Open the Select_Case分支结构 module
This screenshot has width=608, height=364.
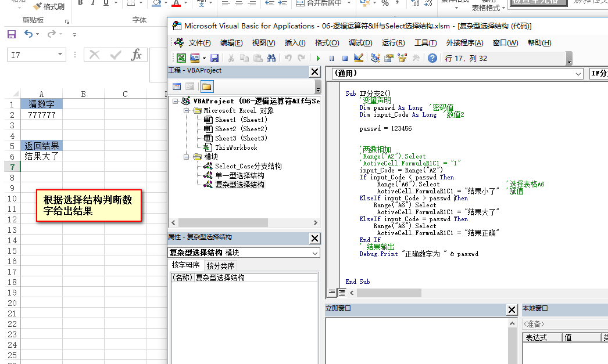[248, 166]
